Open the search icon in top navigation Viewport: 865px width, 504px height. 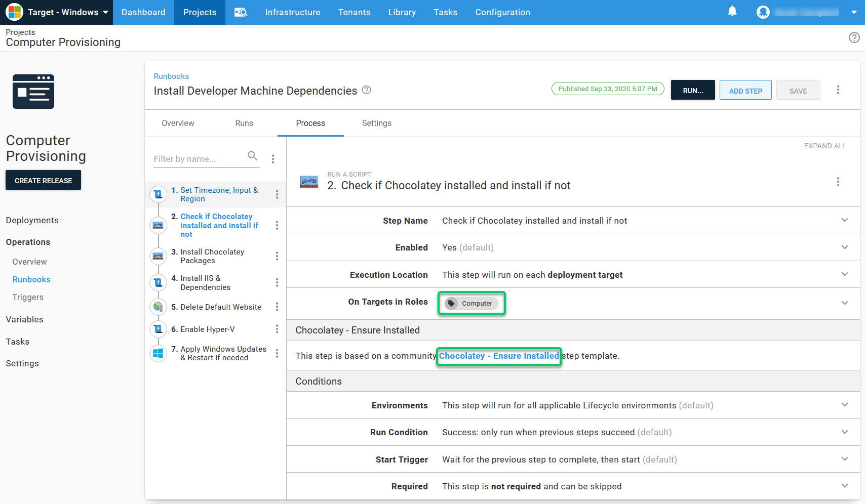241,12
